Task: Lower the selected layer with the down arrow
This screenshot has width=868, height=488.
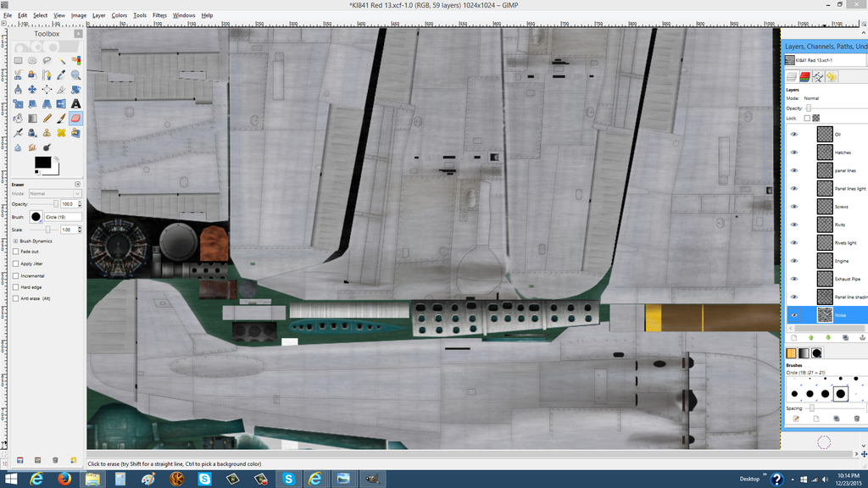Action: 828,337
